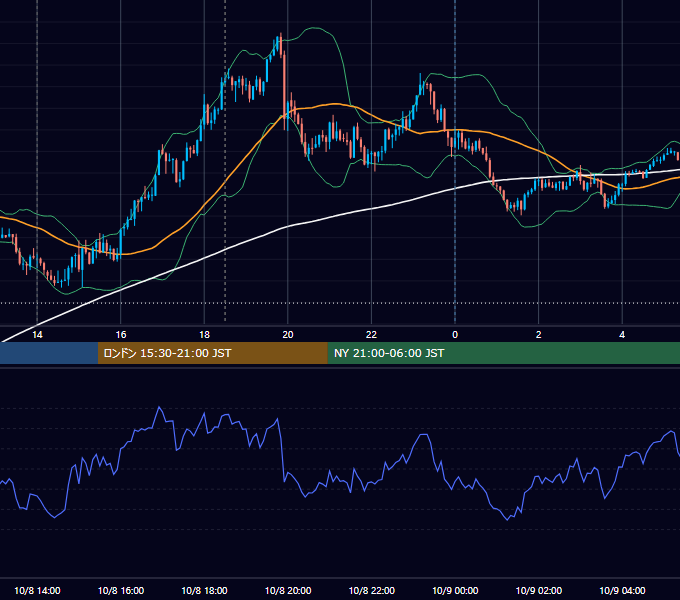Click the 10/8 22:00 time label
This screenshot has height=600, width=680.
(372, 590)
